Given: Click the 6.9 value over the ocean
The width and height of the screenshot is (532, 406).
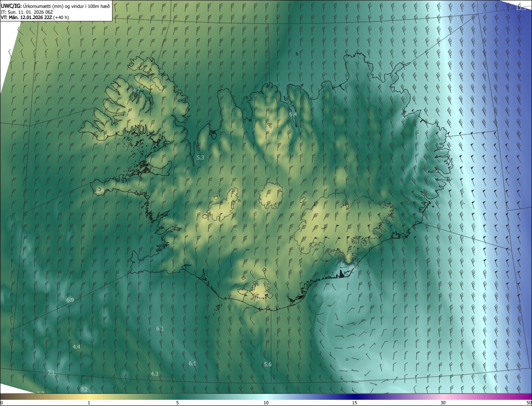Looking at the screenshot, I should coord(70,300).
